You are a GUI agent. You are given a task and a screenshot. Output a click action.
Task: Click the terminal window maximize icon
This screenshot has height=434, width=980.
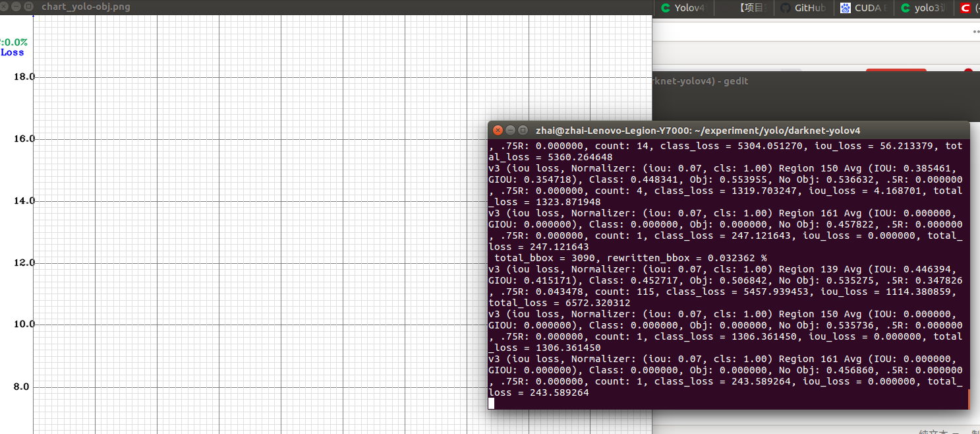[x=523, y=130]
